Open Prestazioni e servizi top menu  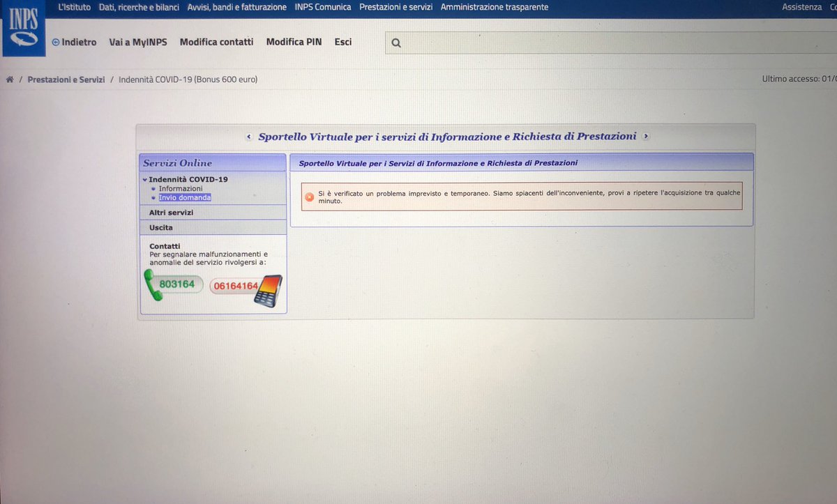coord(395,7)
